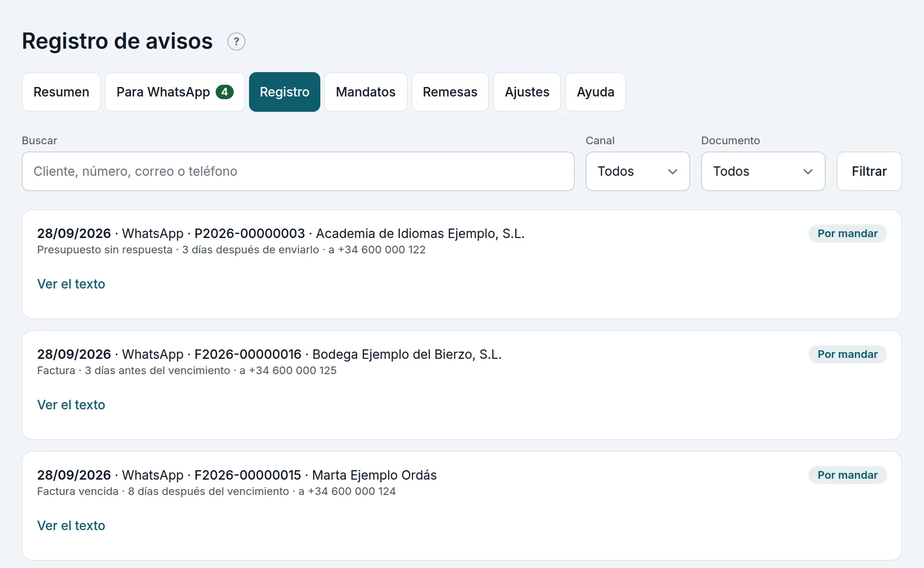Click the 'Presupuesto sin respuesta' detail line
This screenshot has width=924, height=568.
tap(231, 250)
